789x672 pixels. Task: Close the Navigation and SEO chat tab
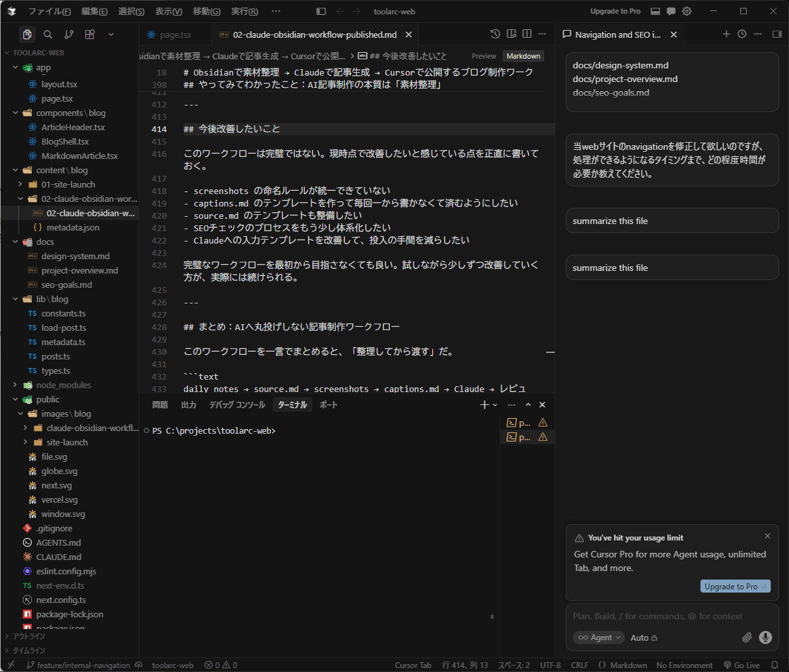tap(674, 35)
